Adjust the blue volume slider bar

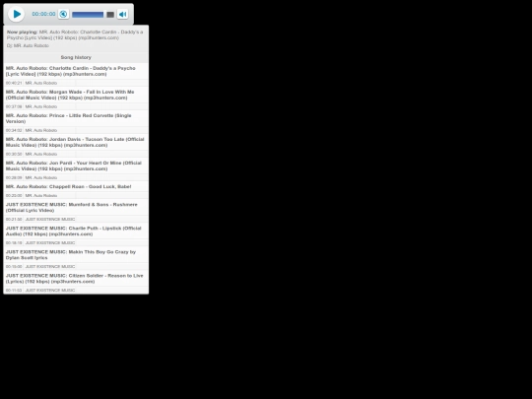point(88,15)
